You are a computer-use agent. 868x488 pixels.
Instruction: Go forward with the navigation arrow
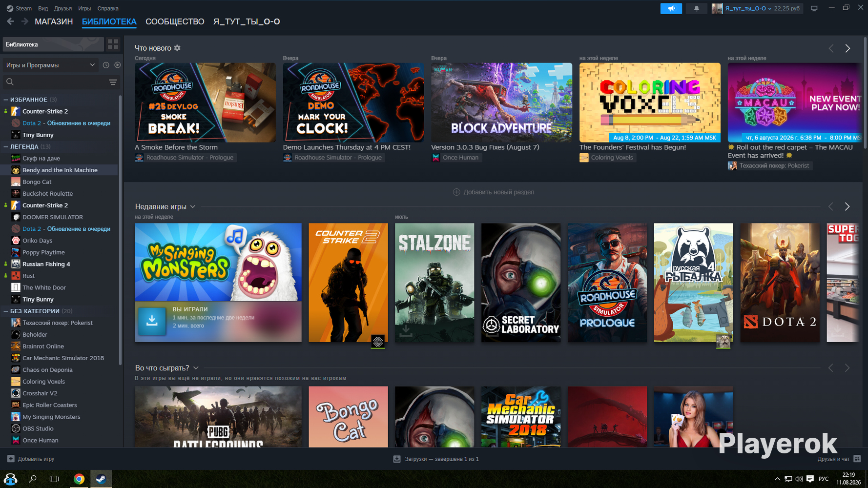click(x=25, y=21)
